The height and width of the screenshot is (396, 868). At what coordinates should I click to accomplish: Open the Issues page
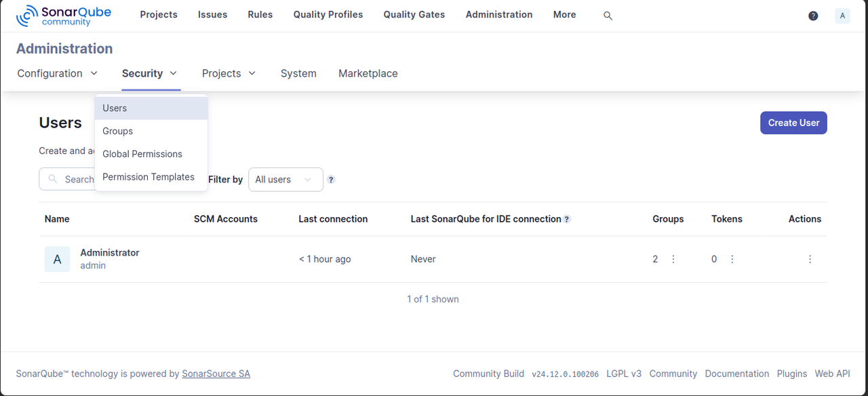213,14
